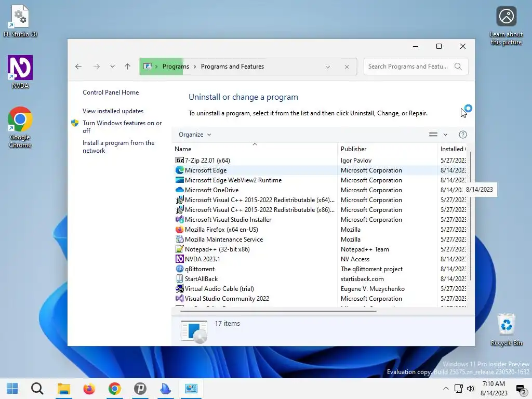The height and width of the screenshot is (399, 532).
Task: Open the view options dropdown arrow
Action: click(x=445, y=135)
